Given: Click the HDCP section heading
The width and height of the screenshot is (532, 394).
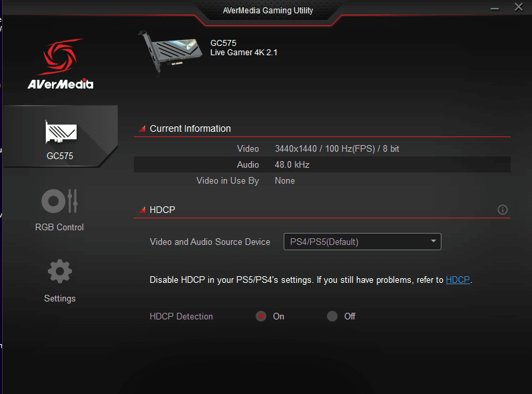Looking at the screenshot, I should click(162, 210).
